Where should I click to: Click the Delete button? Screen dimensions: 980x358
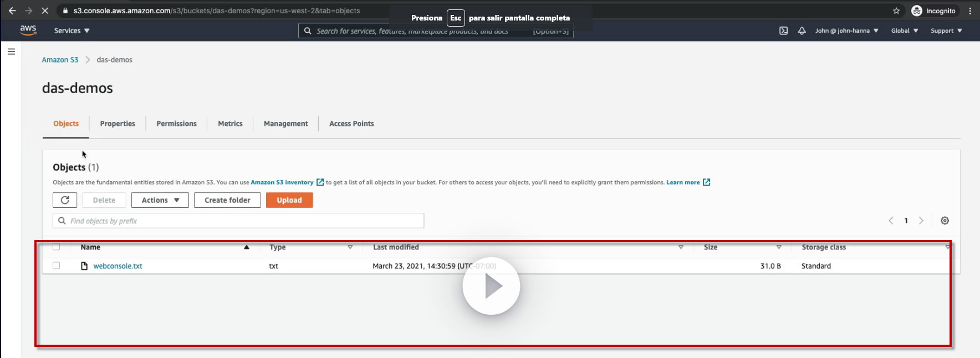[104, 200]
